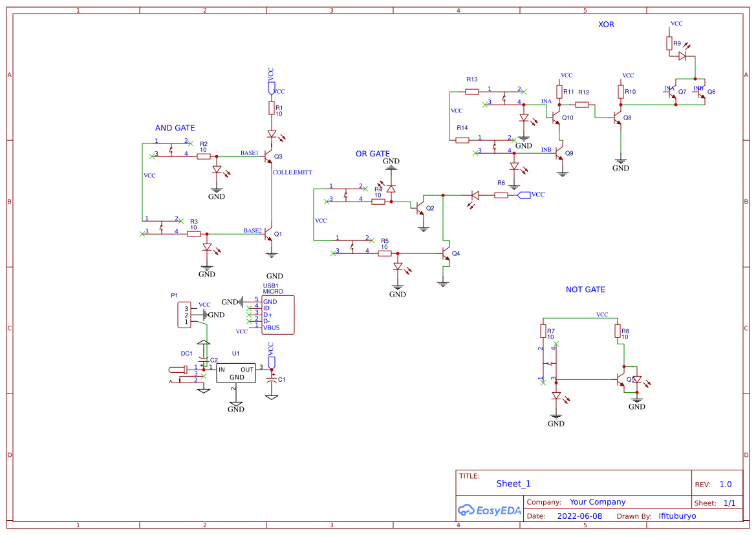Click the "Your Company" text
The height and width of the screenshot is (535, 756).
click(598, 502)
